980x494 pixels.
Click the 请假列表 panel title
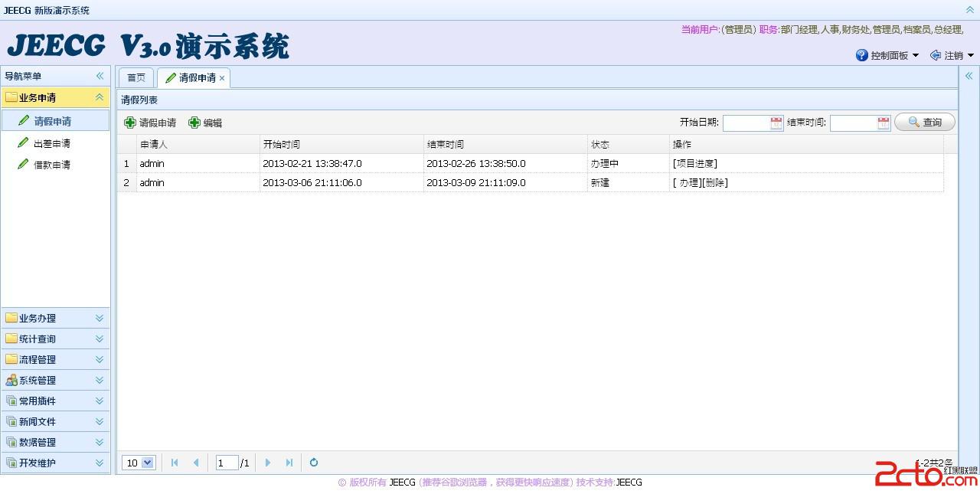point(139,100)
